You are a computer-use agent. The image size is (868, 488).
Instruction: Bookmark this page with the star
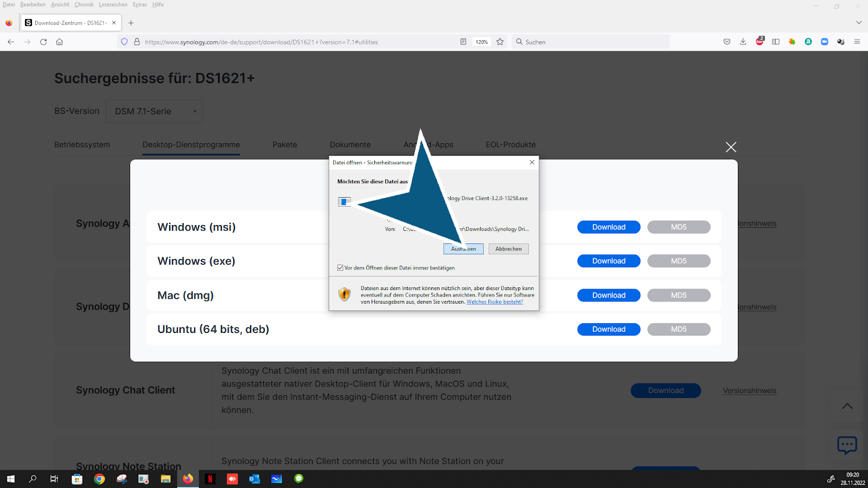pos(500,42)
